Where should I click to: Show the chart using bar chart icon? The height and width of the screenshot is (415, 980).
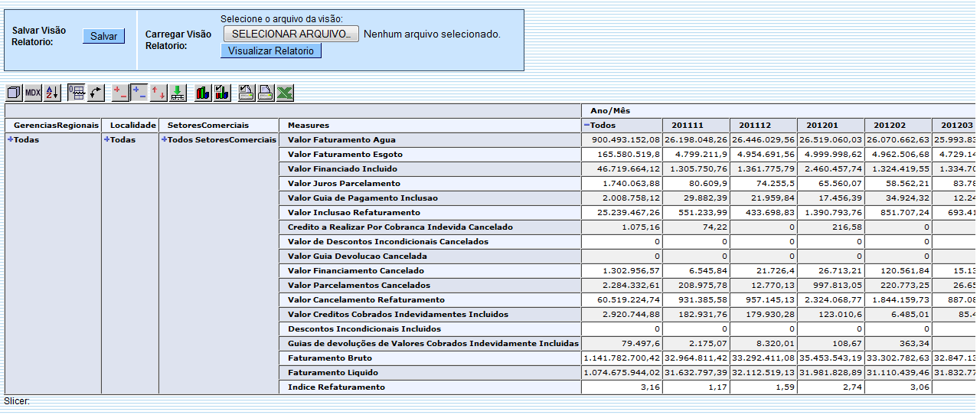click(203, 93)
